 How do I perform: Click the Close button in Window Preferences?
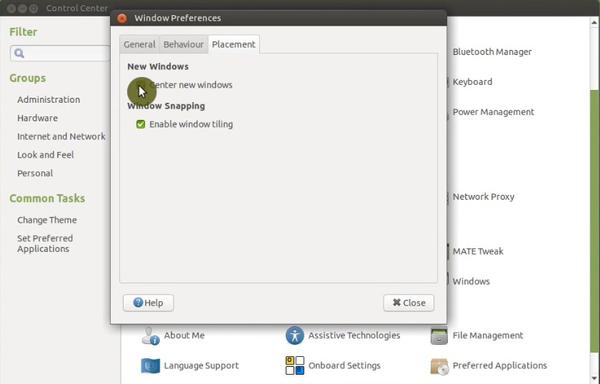click(x=409, y=303)
